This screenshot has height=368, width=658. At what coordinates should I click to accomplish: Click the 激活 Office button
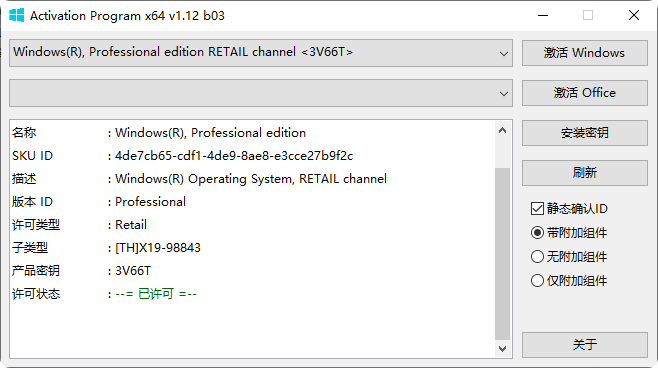point(585,93)
